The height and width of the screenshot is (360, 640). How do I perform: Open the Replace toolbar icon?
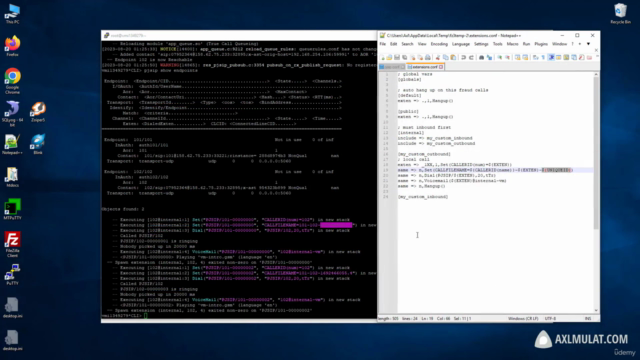click(489, 58)
